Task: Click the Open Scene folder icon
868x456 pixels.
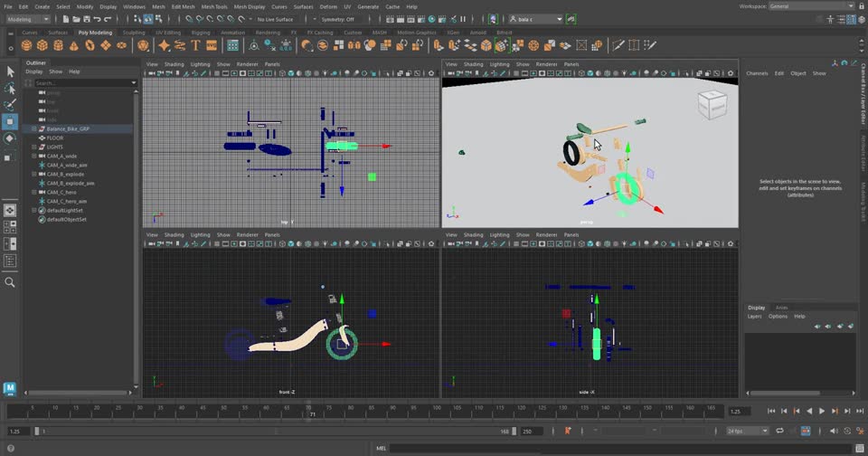Action: [76, 19]
